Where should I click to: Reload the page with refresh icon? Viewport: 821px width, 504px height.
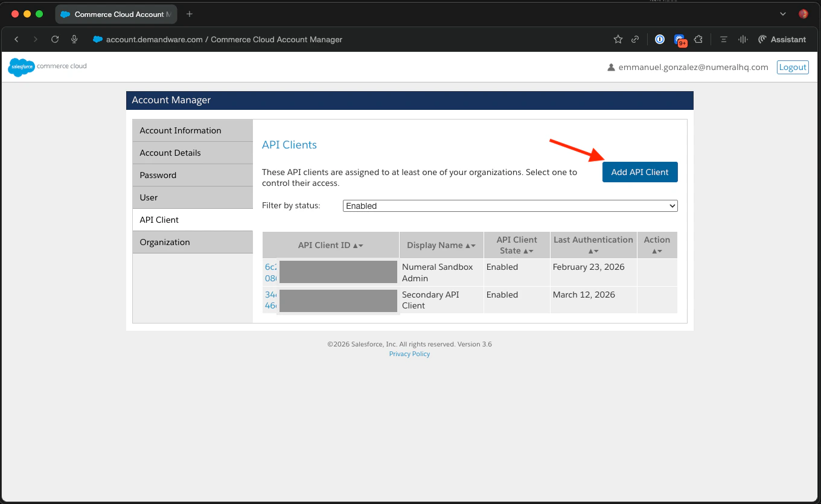[55, 39]
